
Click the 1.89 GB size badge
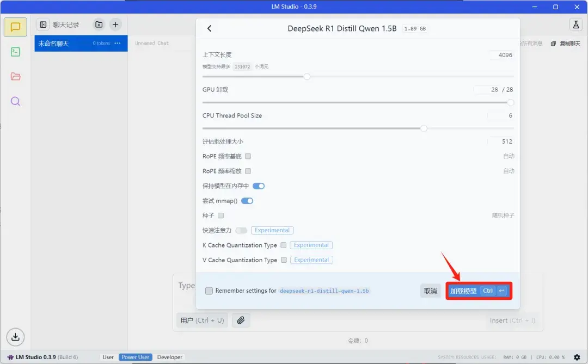(x=415, y=28)
